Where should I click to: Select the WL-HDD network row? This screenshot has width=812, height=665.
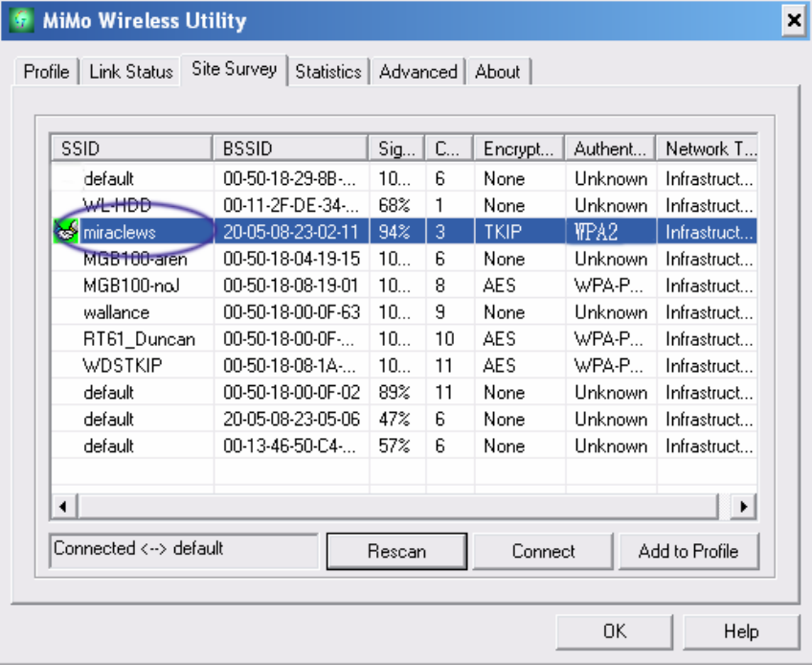(x=404, y=205)
